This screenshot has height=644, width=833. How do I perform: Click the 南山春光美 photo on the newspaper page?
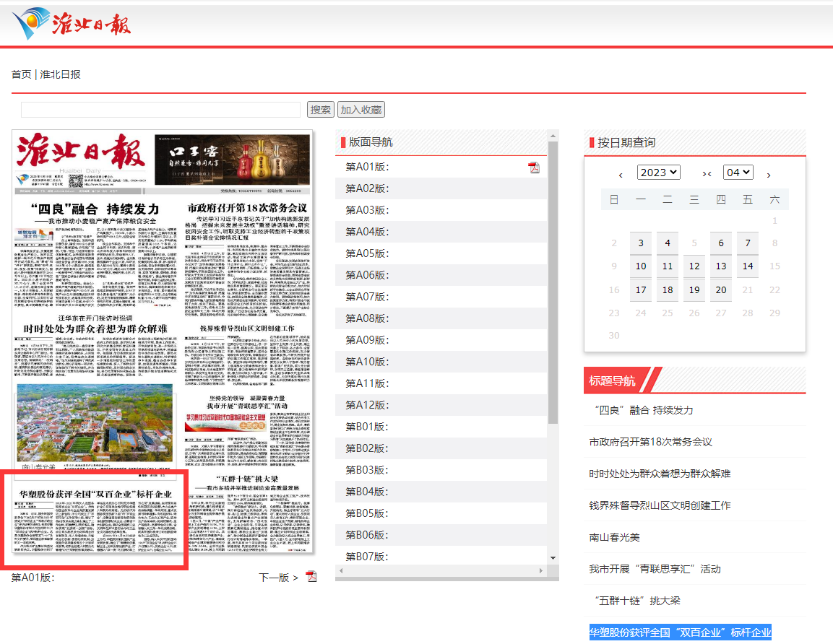[x=95, y=424]
